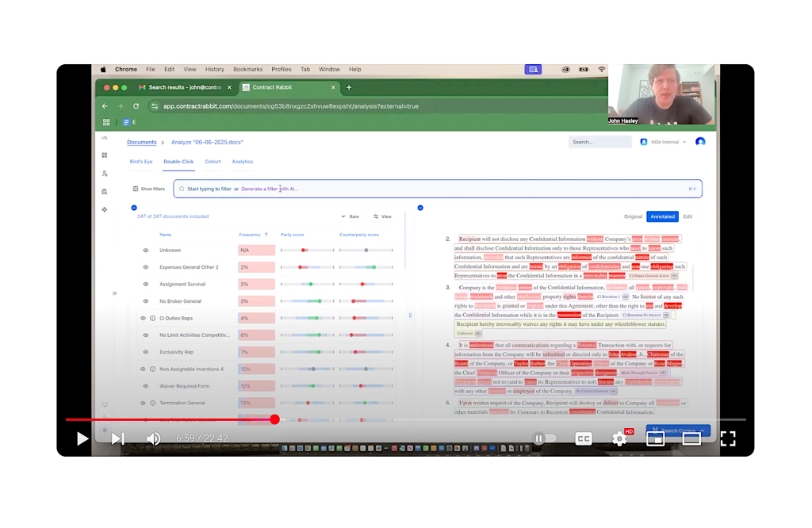Switch to theater mode

click(x=691, y=438)
